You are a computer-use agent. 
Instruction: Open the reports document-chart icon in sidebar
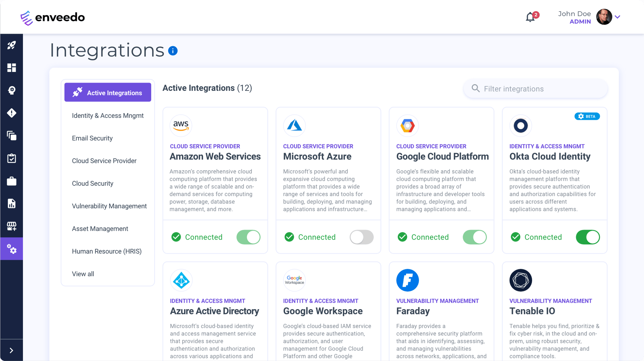pos(11,203)
